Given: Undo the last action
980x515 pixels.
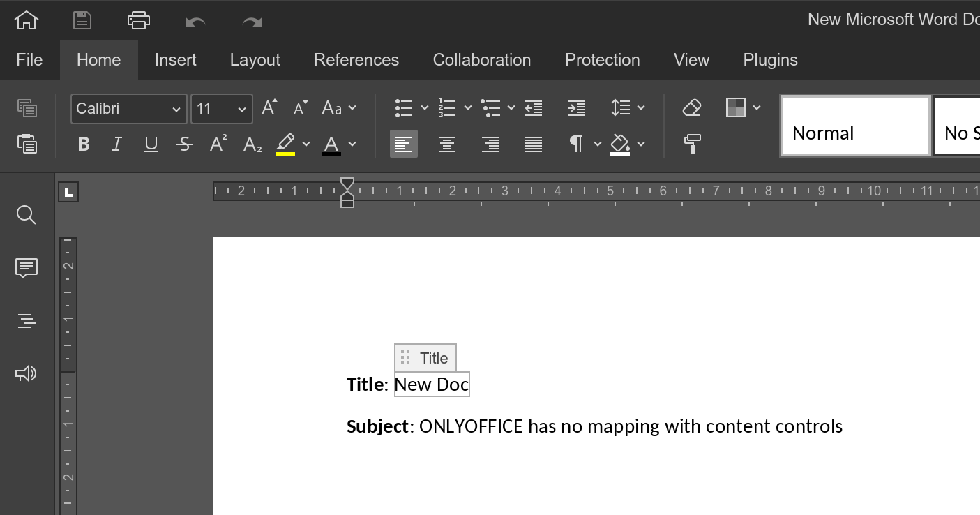Looking at the screenshot, I should [x=195, y=22].
